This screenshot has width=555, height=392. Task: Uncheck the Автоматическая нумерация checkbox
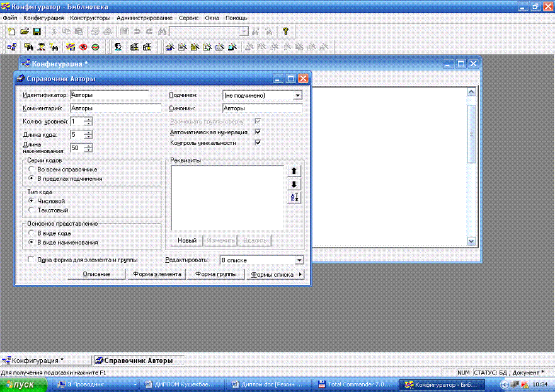258,132
